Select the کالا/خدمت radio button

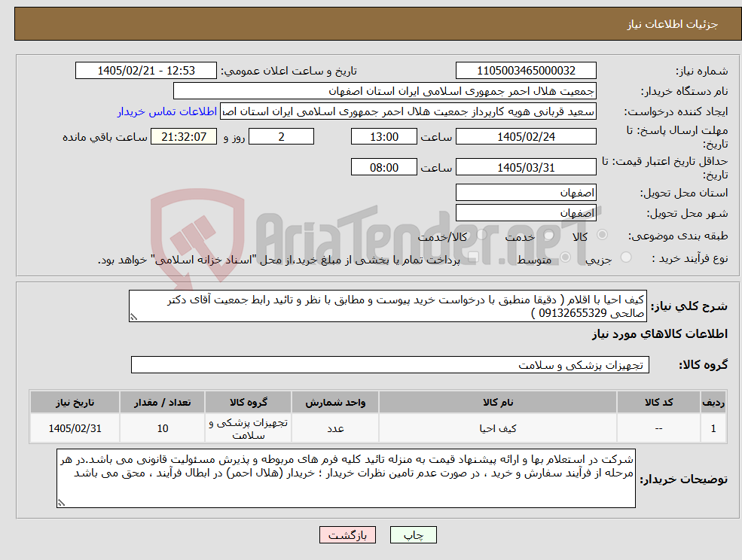481,235
